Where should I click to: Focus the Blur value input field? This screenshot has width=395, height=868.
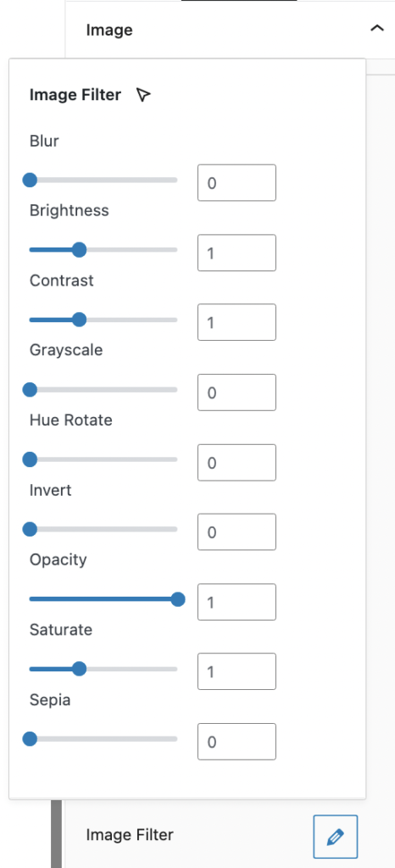(236, 183)
